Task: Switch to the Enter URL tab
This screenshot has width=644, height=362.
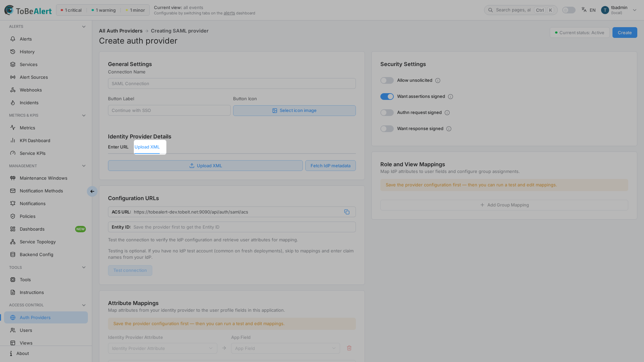Action: click(x=118, y=147)
